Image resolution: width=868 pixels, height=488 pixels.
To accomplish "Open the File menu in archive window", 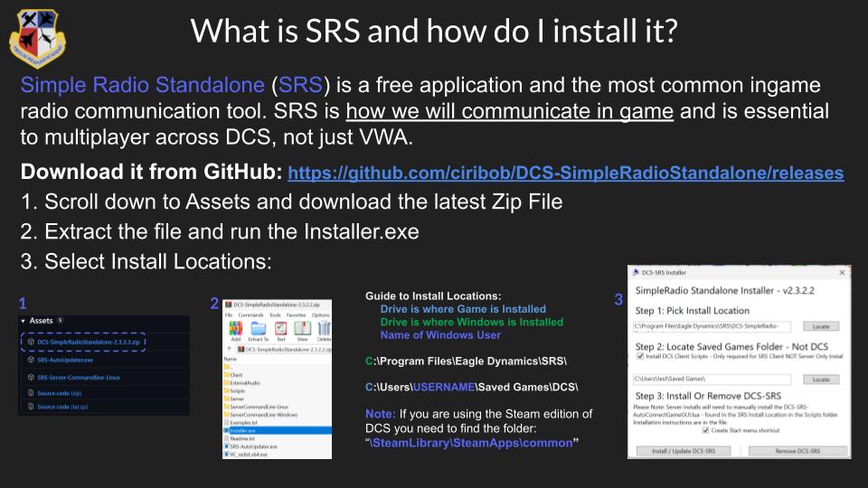I will 229,314.
